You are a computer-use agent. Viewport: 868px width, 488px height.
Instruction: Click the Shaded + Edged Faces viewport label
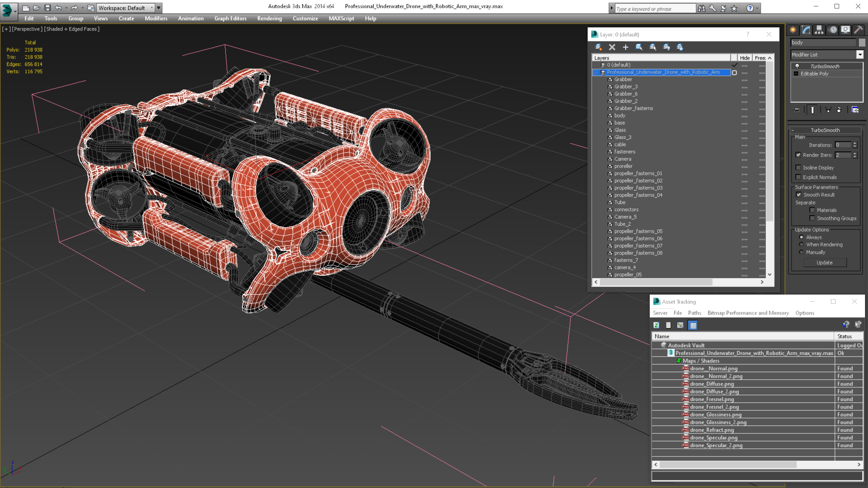[x=72, y=29]
